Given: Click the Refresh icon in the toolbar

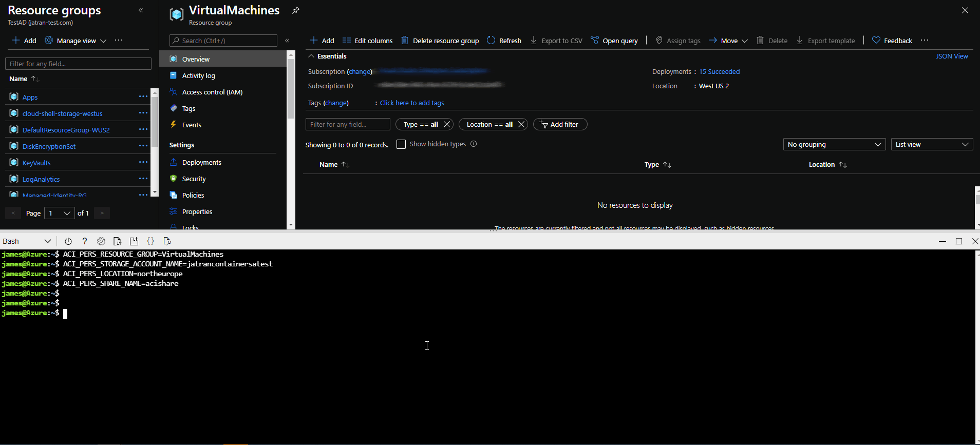Looking at the screenshot, I should (x=491, y=40).
